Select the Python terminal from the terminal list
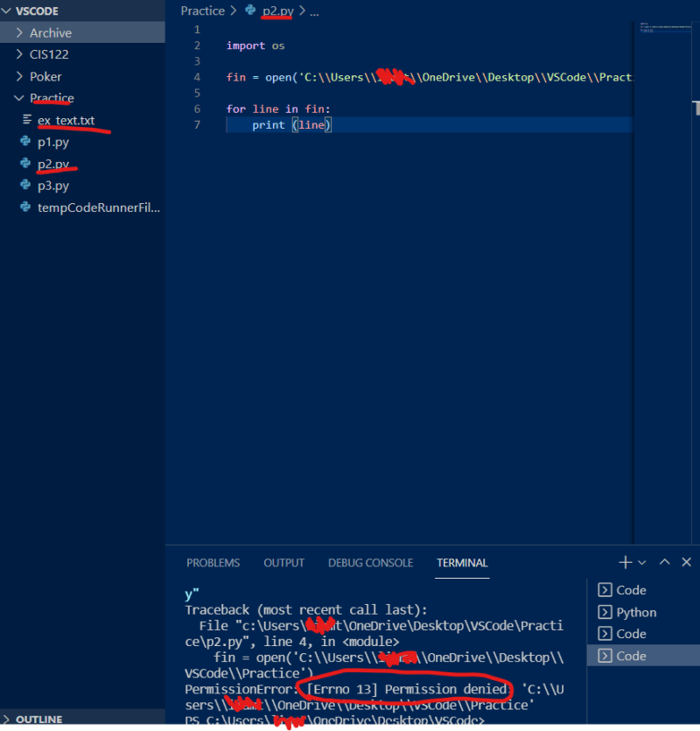The image size is (700, 731). [634, 612]
